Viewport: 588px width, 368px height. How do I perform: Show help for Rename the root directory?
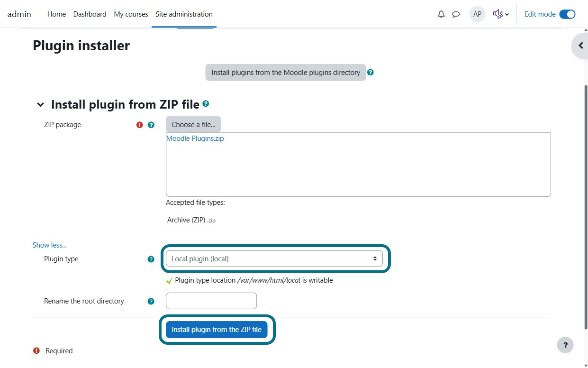tap(151, 301)
